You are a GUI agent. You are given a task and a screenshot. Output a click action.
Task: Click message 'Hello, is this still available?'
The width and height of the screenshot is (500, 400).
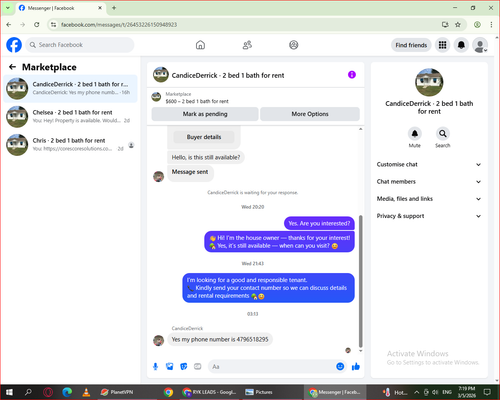coord(206,157)
